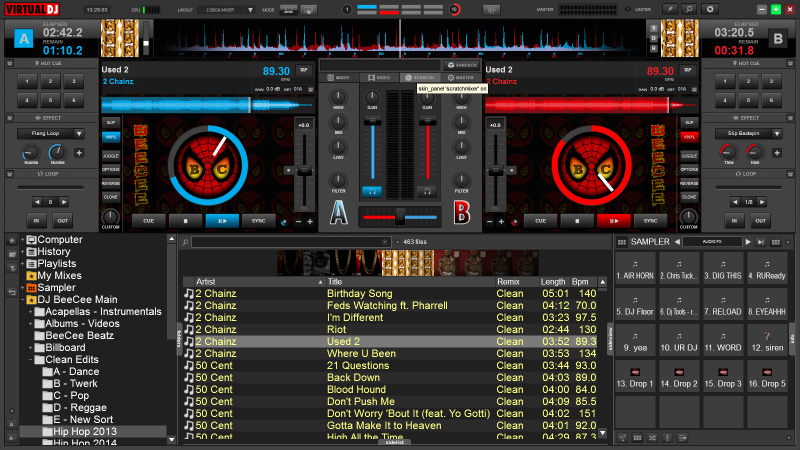Switch to the MASTER tab

tap(461, 78)
